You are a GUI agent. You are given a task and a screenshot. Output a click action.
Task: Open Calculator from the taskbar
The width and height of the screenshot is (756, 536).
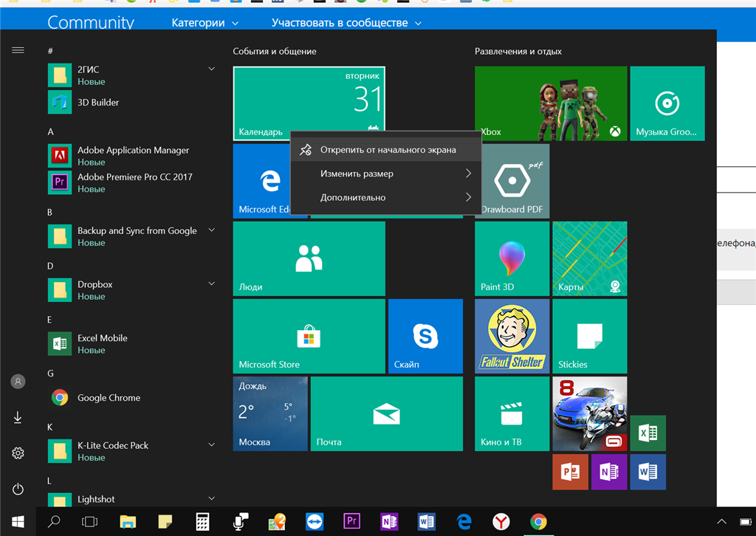(x=202, y=521)
